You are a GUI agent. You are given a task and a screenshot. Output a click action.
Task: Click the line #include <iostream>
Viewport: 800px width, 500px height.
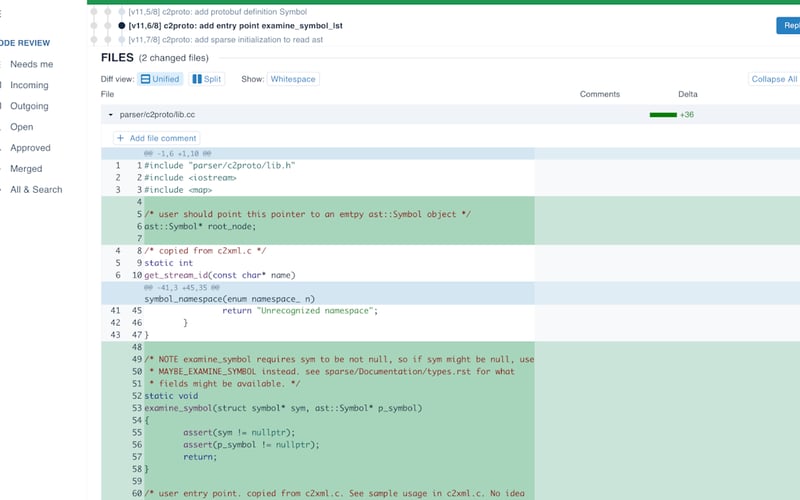point(190,178)
